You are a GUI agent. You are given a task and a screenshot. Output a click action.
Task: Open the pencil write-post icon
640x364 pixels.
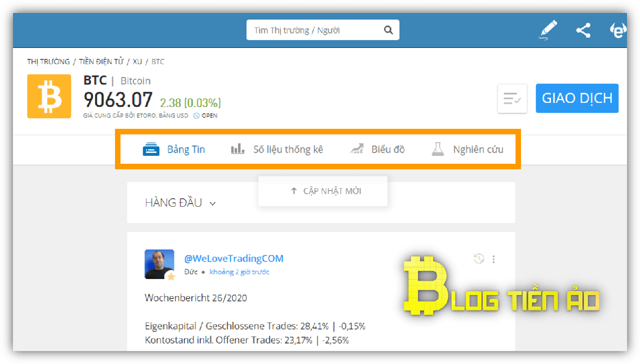click(x=548, y=30)
